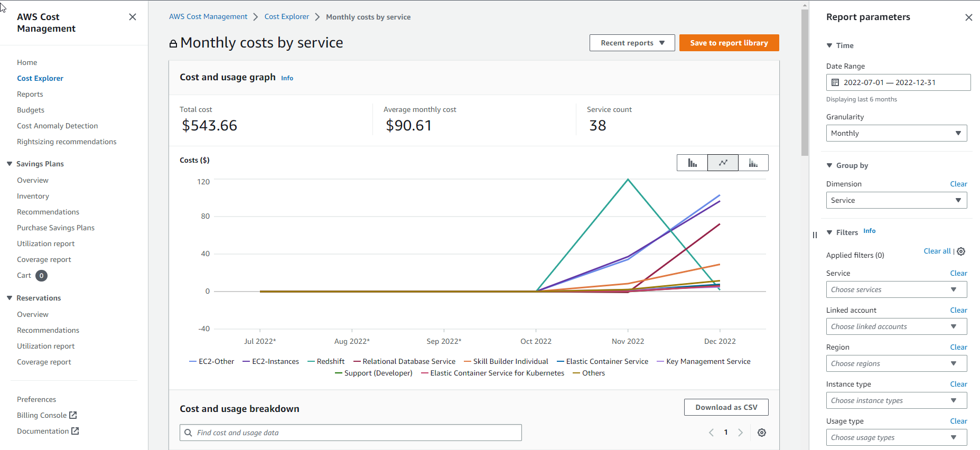
Task: Switch to stacked bar chart view
Action: click(x=753, y=163)
